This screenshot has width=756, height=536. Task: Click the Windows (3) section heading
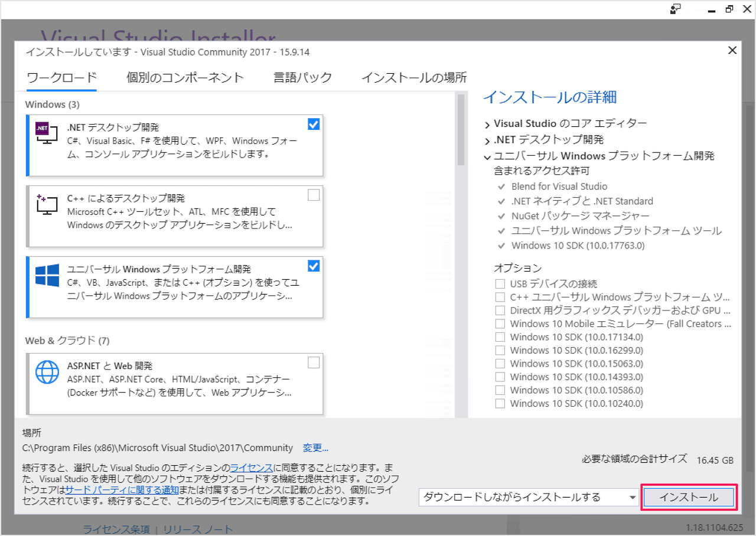coord(52,104)
